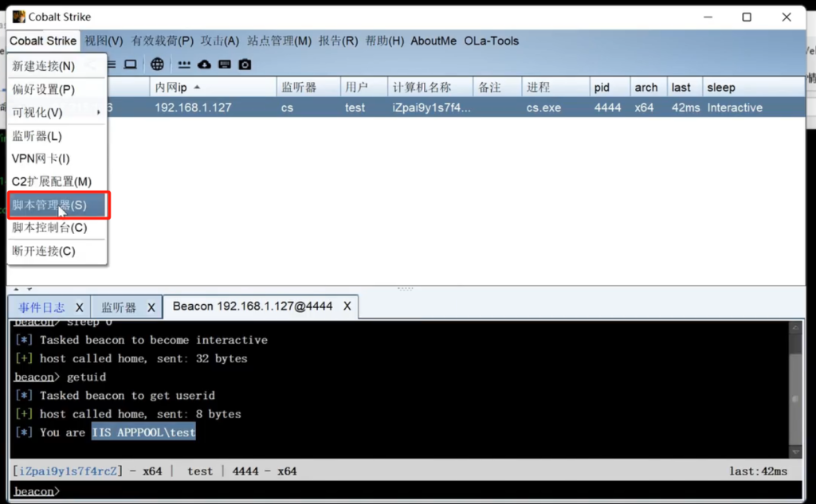Screen dimensions: 816x504
Task: Click the 42ms cell in the session row
Action: [685, 107]
